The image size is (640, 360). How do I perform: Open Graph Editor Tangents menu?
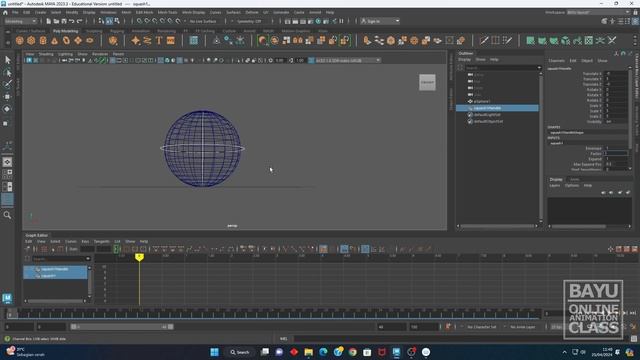[x=101, y=242]
